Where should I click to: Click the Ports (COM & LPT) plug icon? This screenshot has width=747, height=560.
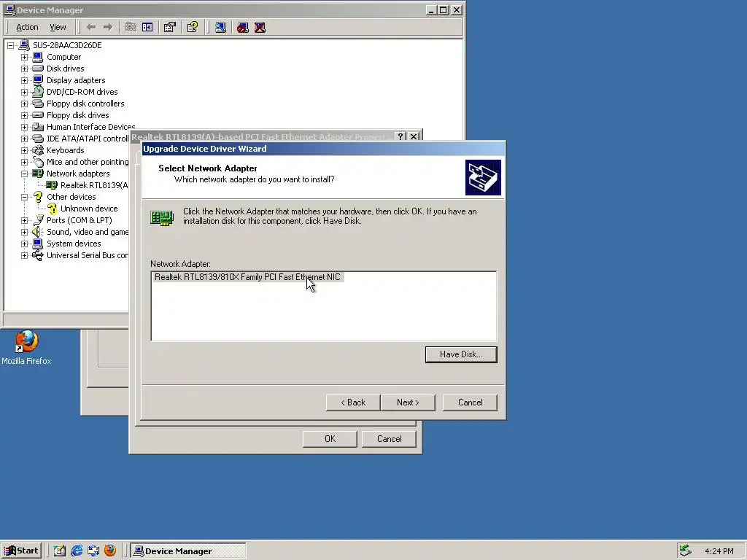coord(38,220)
